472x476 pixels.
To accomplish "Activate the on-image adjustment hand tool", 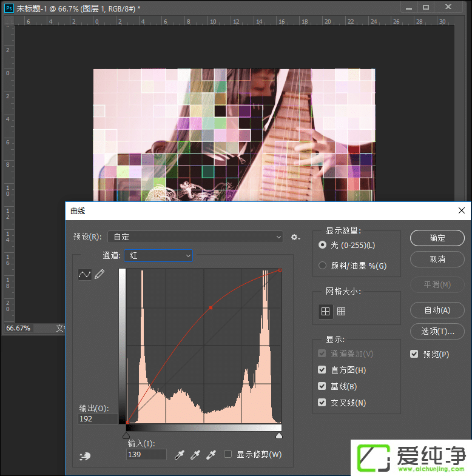I will [84, 456].
